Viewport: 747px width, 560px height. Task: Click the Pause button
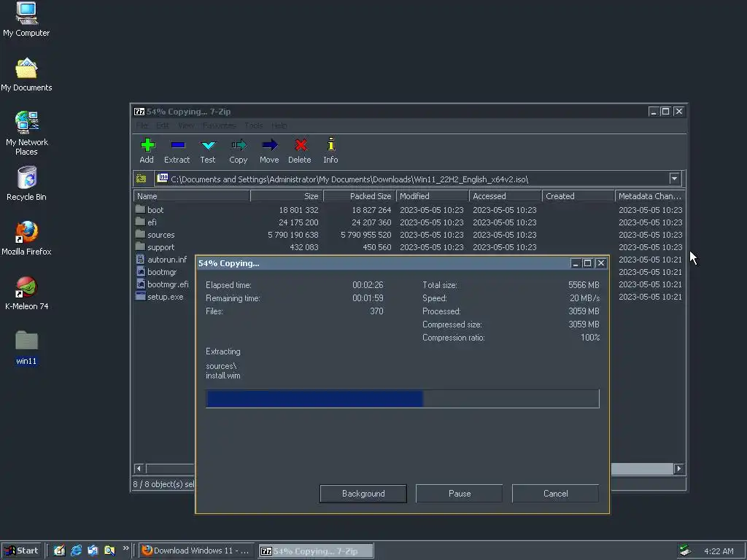(460, 494)
